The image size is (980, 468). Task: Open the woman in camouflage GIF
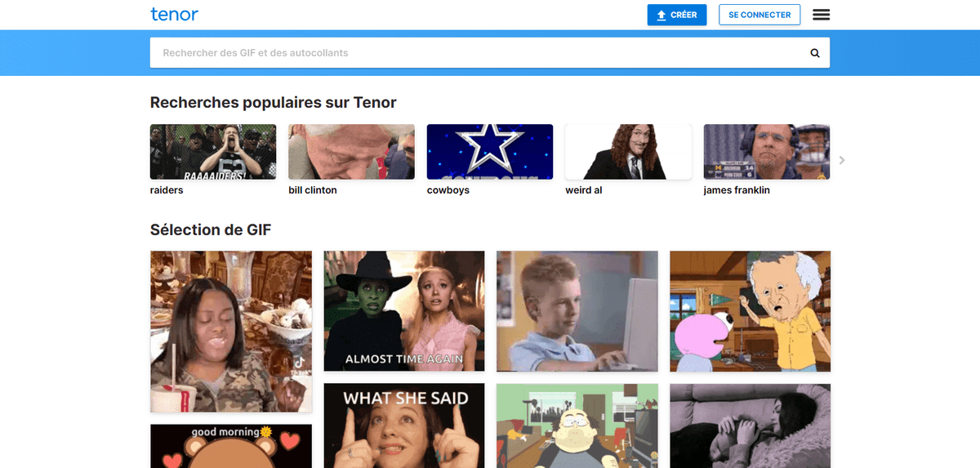231,332
